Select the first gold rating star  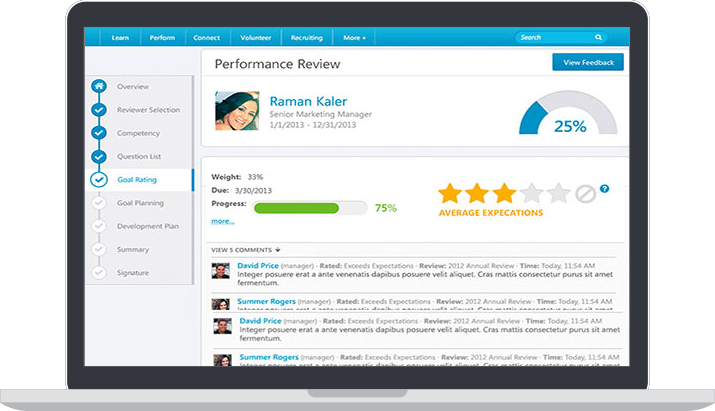pos(450,193)
